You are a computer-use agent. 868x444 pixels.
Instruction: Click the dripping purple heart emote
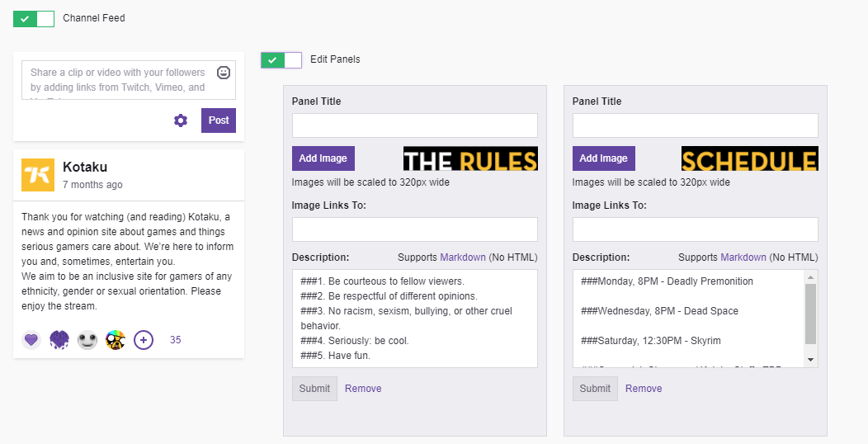tap(59, 339)
